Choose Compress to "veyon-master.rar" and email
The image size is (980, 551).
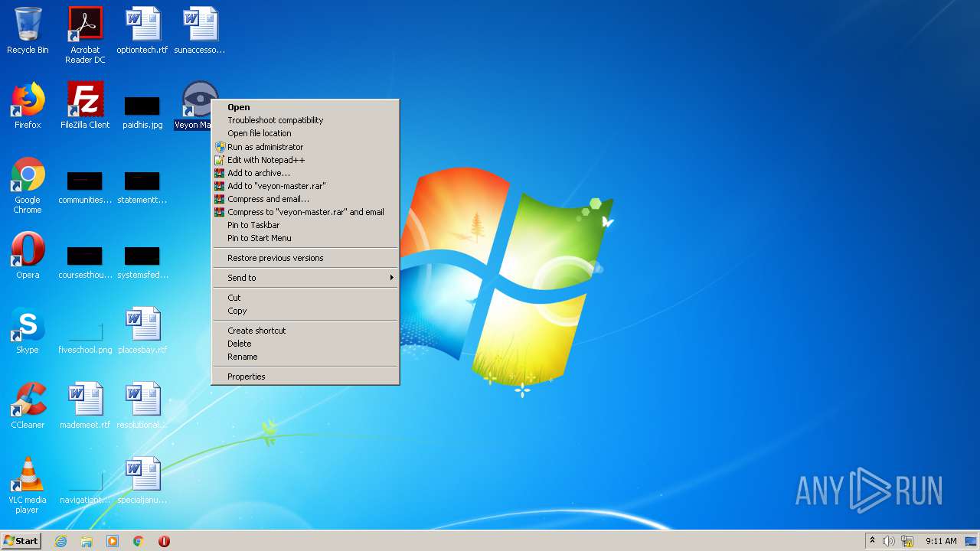[x=305, y=212]
